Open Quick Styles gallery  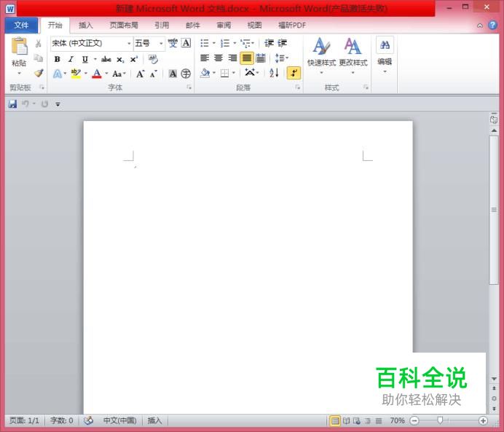[x=321, y=55]
